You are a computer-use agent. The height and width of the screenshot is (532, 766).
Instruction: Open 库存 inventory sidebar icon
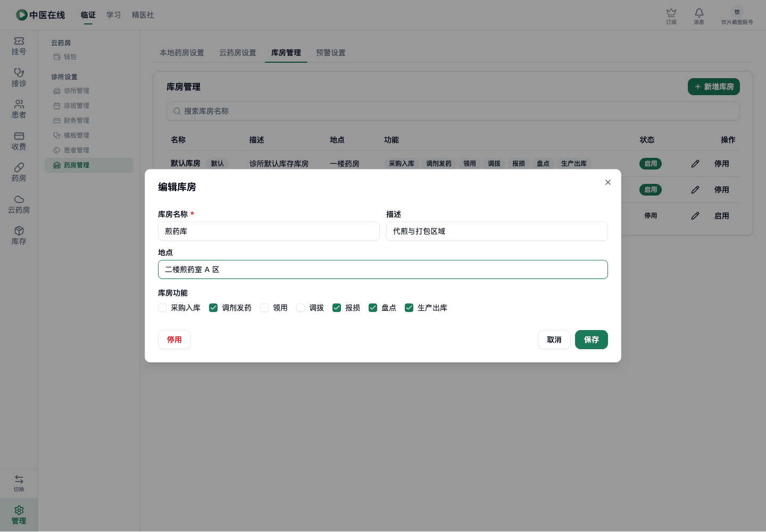[x=19, y=236]
